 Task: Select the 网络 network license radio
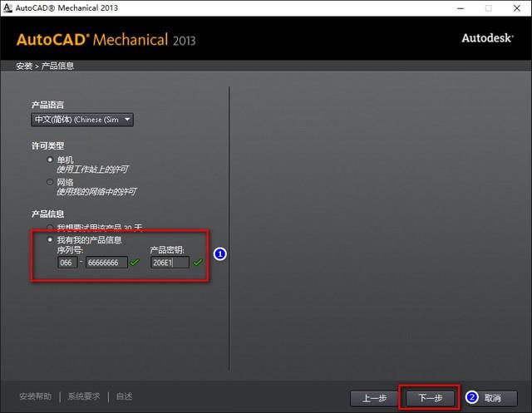50,182
